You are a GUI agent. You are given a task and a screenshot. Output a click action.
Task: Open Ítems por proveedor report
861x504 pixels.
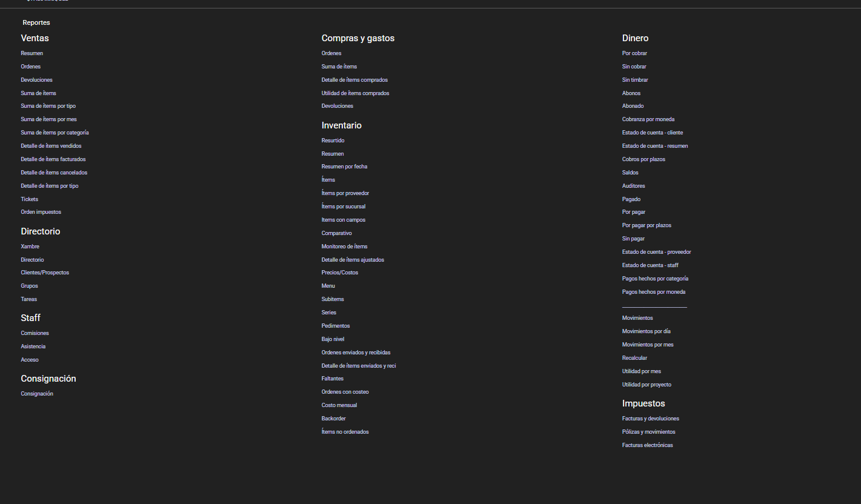point(345,193)
